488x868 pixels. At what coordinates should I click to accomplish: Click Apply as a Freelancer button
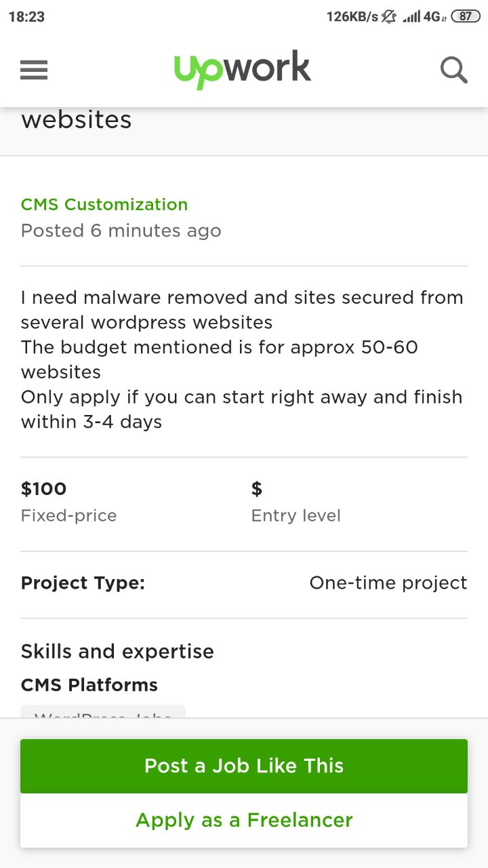point(244,820)
